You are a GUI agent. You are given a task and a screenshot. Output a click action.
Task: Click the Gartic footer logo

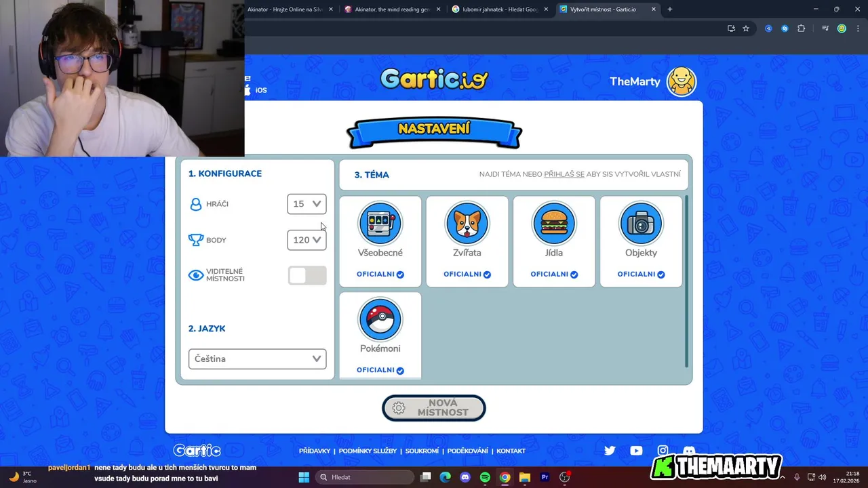(x=197, y=451)
